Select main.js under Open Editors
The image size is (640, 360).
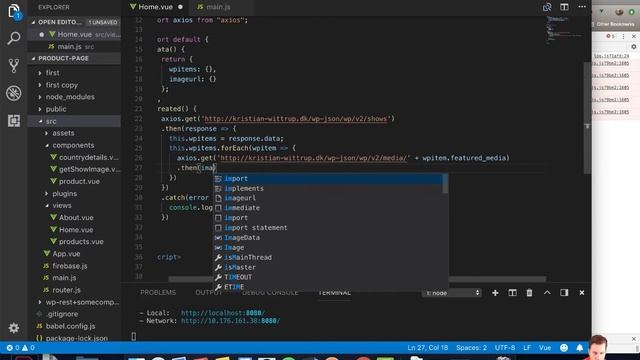75,47
